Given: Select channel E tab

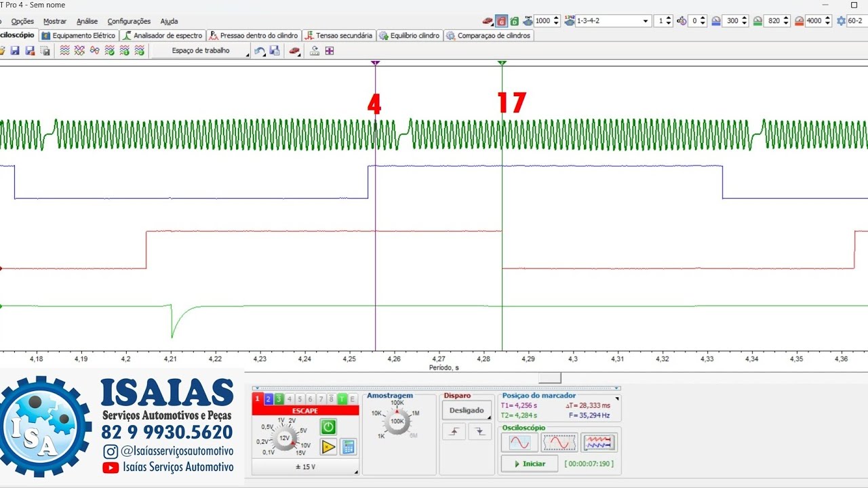Looking at the screenshot, I should 353,399.
